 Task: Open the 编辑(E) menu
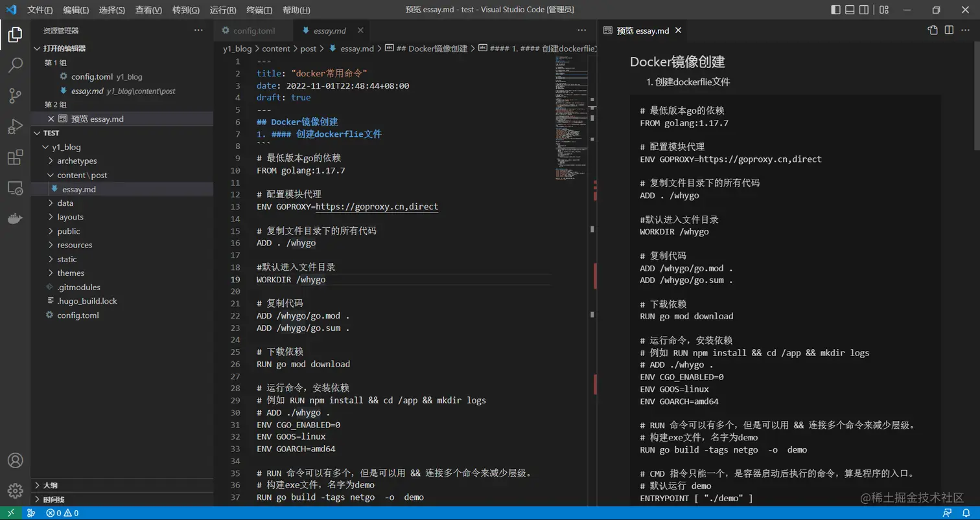point(76,10)
